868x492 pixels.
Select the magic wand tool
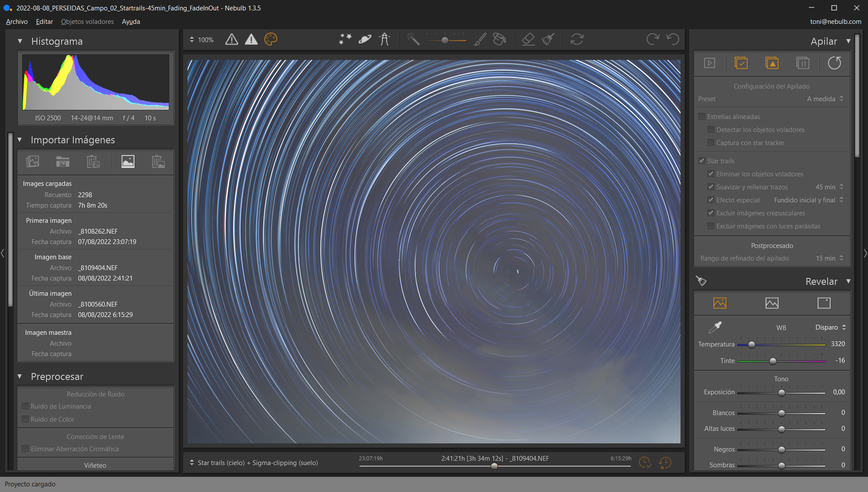click(413, 40)
